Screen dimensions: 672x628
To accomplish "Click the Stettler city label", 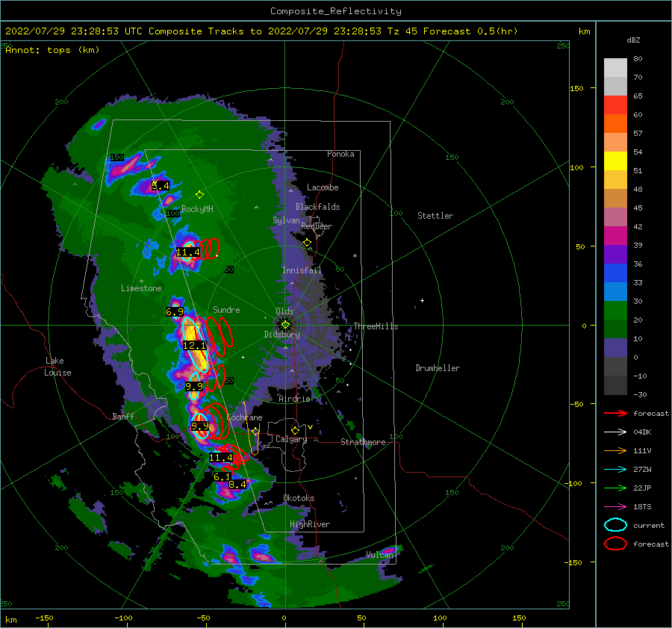I will tap(435, 216).
